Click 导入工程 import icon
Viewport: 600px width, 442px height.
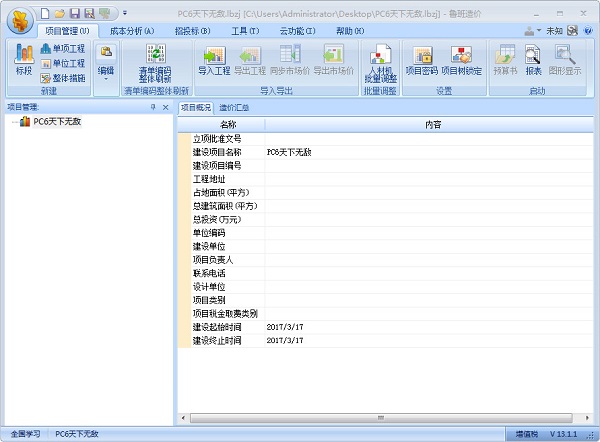coord(214,60)
